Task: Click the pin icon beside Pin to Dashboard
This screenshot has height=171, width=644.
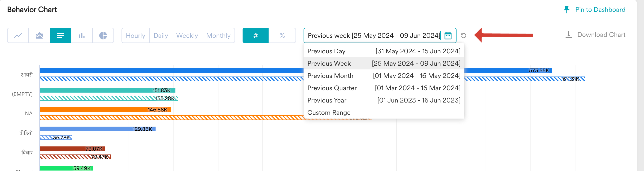Action: (x=566, y=9)
